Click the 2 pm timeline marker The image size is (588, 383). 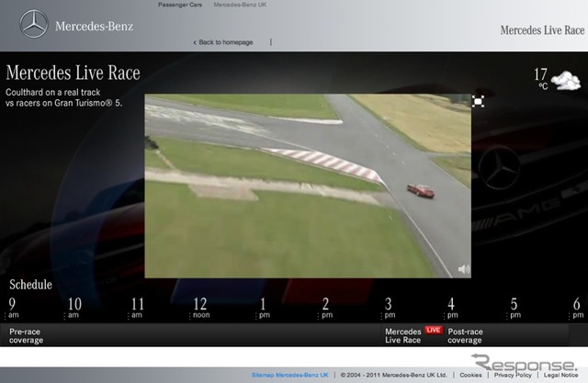[326, 308]
